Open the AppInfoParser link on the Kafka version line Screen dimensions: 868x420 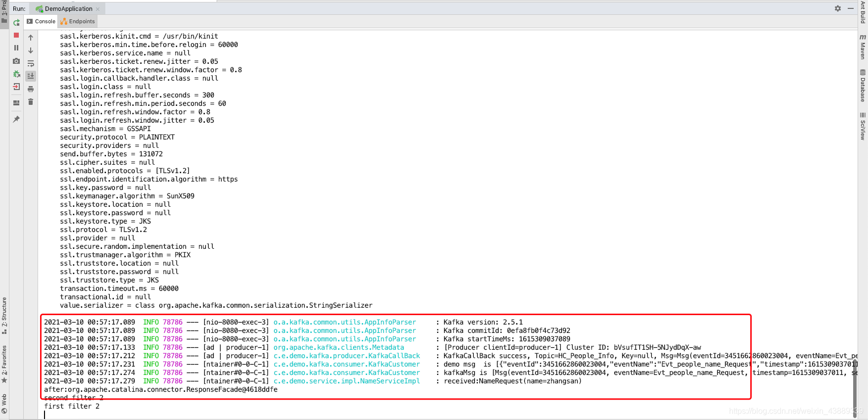(345, 322)
